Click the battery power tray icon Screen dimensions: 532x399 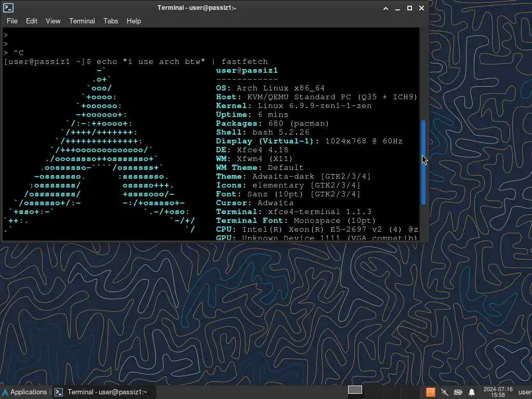click(x=458, y=393)
